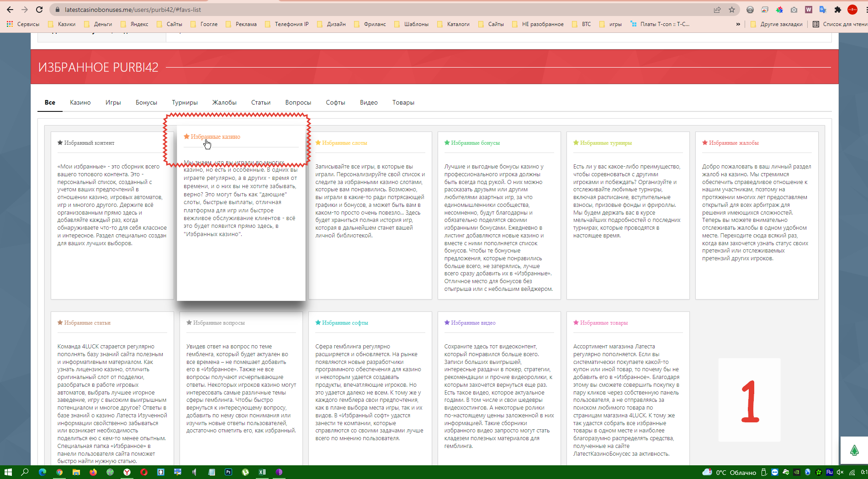Open the Избранные жалобы link
This screenshot has height=479, width=868.
pyautogui.click(x=734, y=143)
